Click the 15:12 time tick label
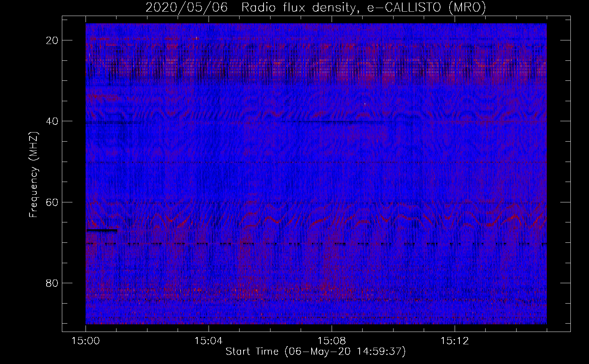 tap(454, 341)
